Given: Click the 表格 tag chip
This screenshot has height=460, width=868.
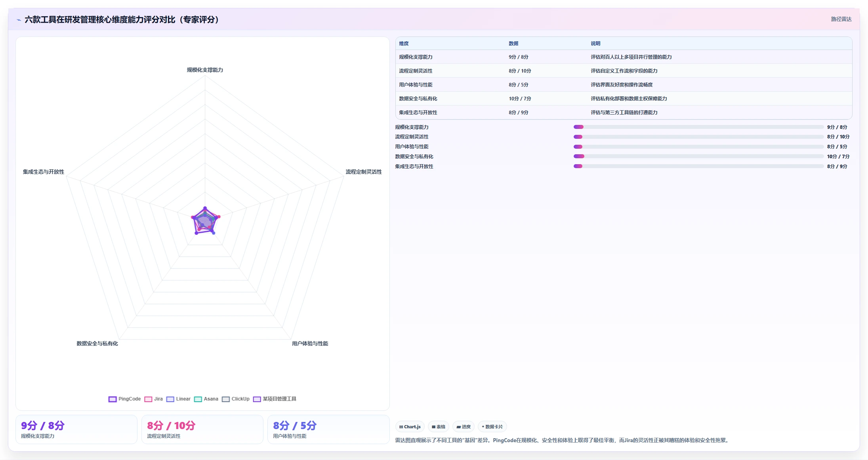Looking at the screenshot, I should 439,427.
